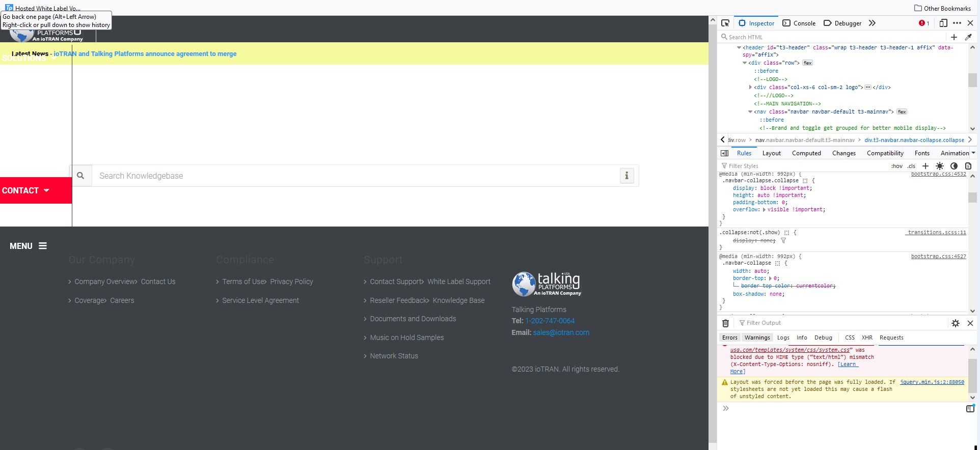Clear the web console output
Viewport: 980px width, 450px height.
pyautogui.click(x=725, y=323)
